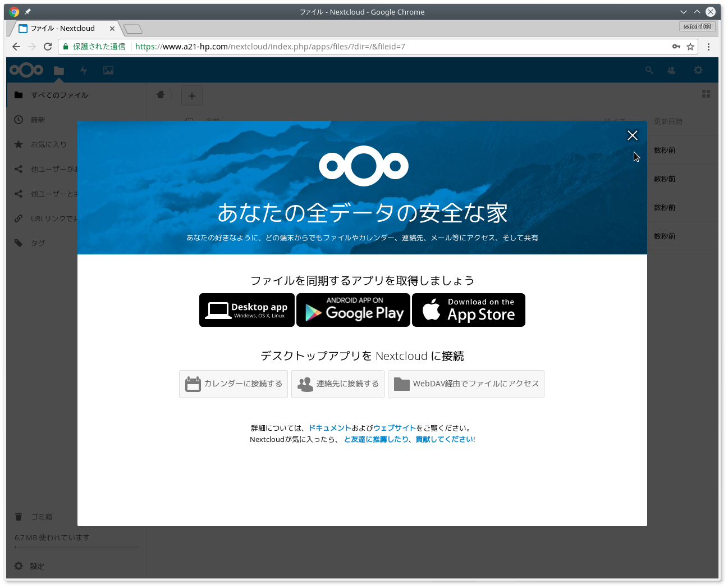Click the address bar URL

pos(270,47)
